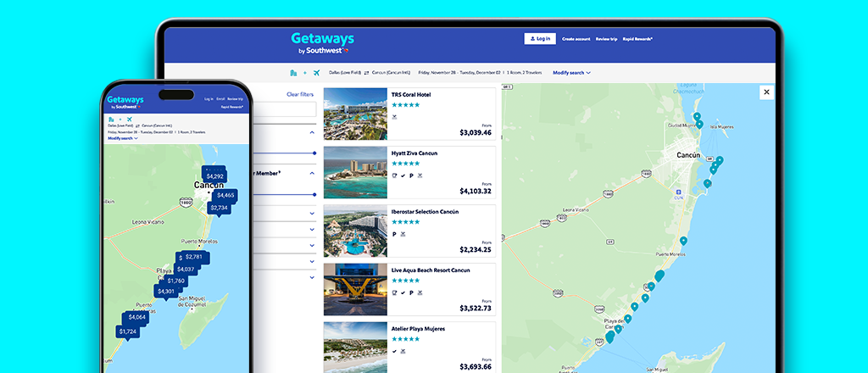Screen dimensions: 868x373
Task: Collapse the first filter section with up chevron
Action: [312, 133]
